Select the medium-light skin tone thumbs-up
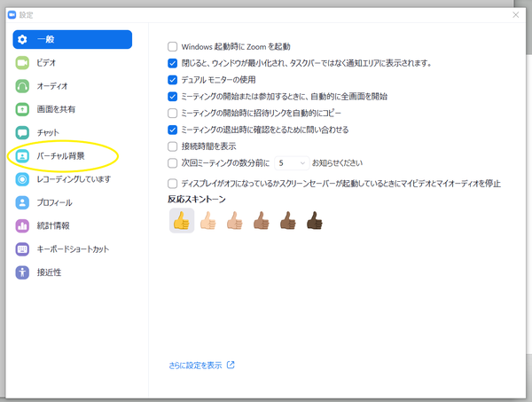532x402 pixels. tap(235, 221)
